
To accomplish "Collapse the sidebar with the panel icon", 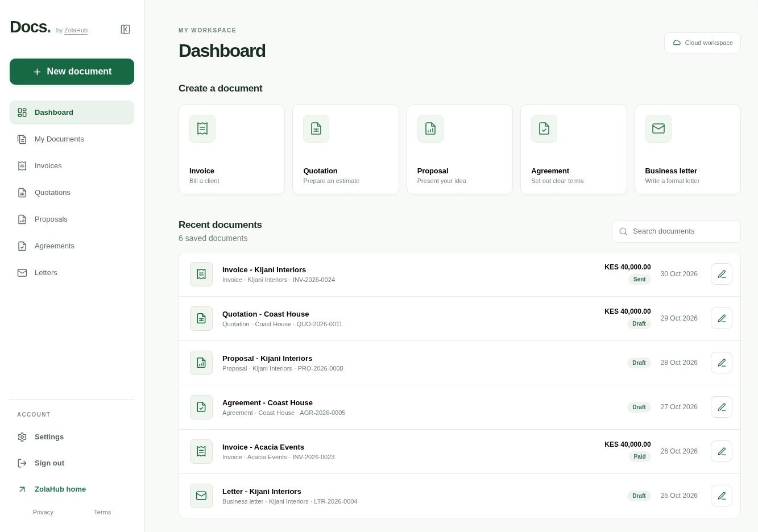I will pyautogui.click(x=126, y=30).
